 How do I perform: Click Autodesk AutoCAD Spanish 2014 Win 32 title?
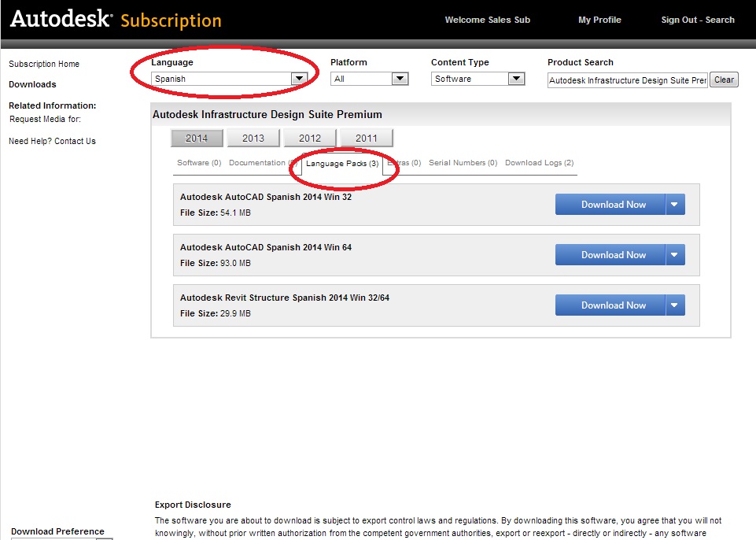266,197
